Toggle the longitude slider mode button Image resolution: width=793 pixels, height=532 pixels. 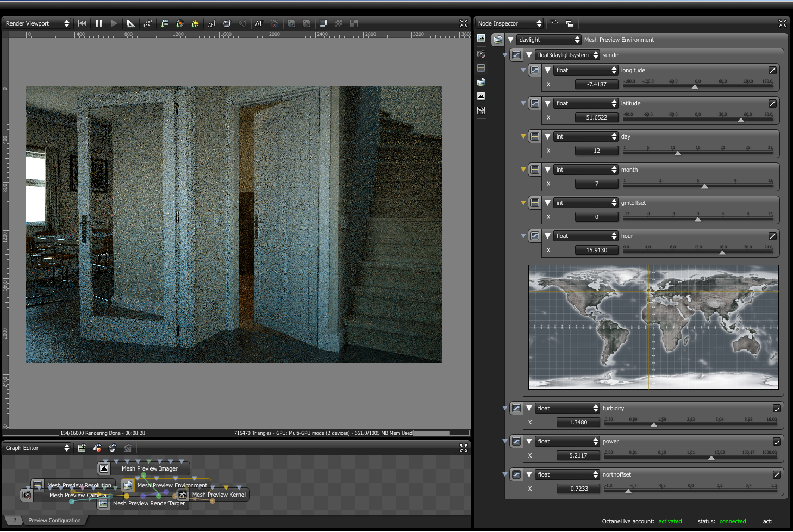(772, 70)
